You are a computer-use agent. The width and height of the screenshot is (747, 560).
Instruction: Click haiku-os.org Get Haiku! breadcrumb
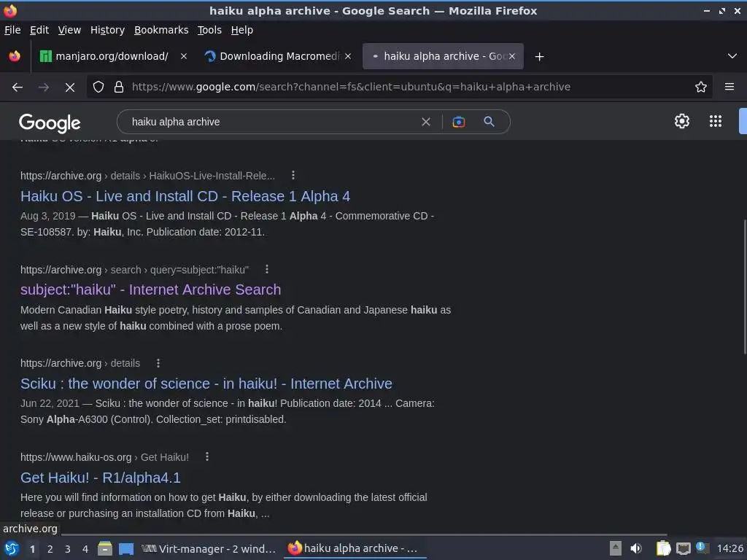104,457
